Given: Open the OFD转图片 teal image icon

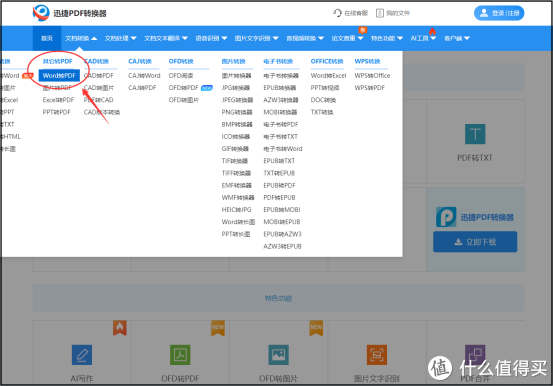Looking at the screenshot, I should point(278,355).
